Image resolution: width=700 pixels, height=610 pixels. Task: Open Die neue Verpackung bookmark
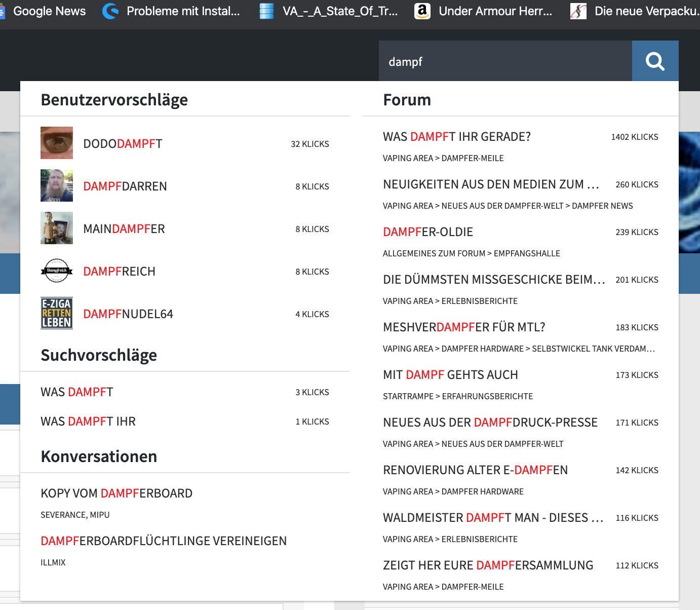[638, 11]
